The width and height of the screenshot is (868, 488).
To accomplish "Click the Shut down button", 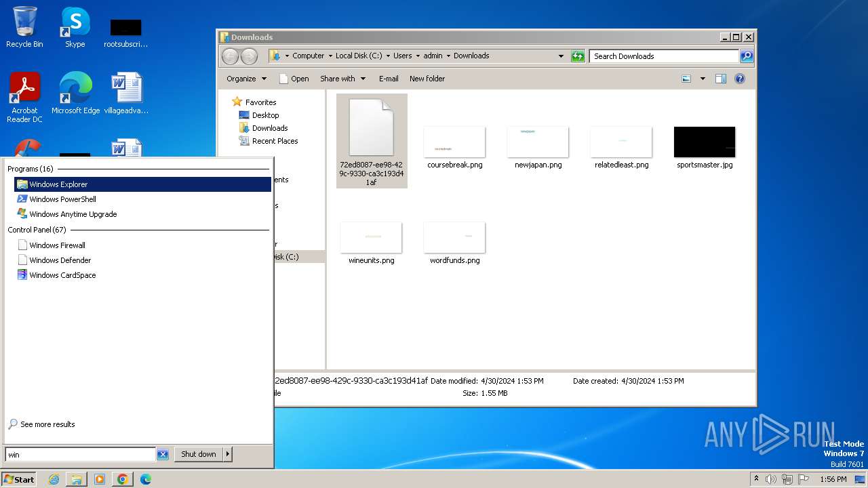I will [x=199, y=454].
